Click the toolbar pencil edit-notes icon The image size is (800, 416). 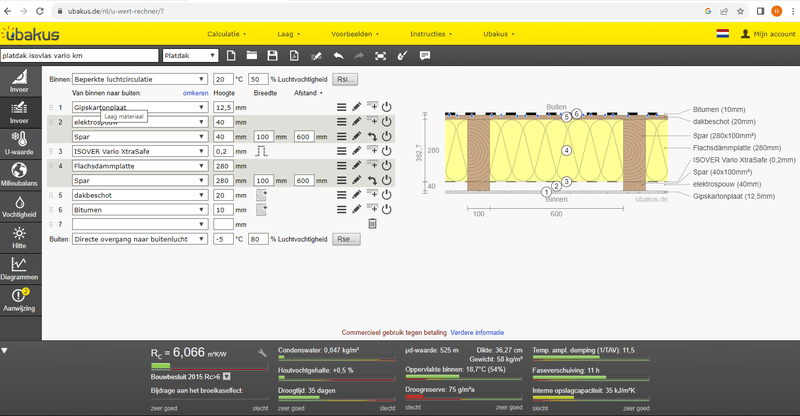(316, 56)
